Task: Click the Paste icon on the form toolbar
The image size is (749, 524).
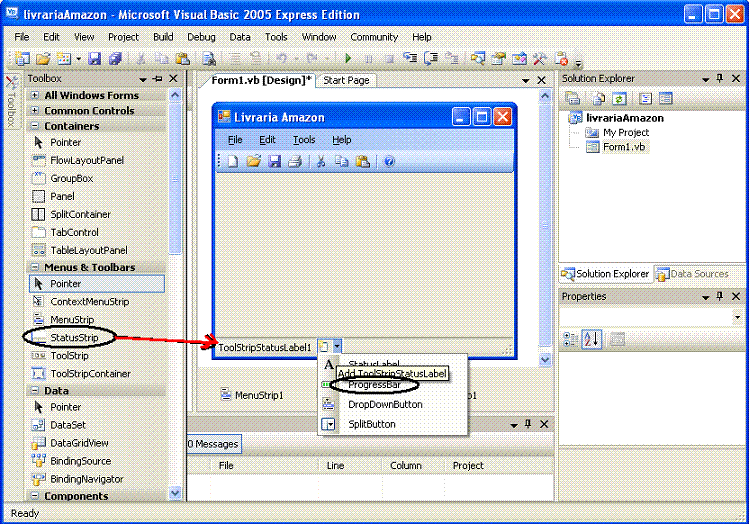Action: point(363,161)
